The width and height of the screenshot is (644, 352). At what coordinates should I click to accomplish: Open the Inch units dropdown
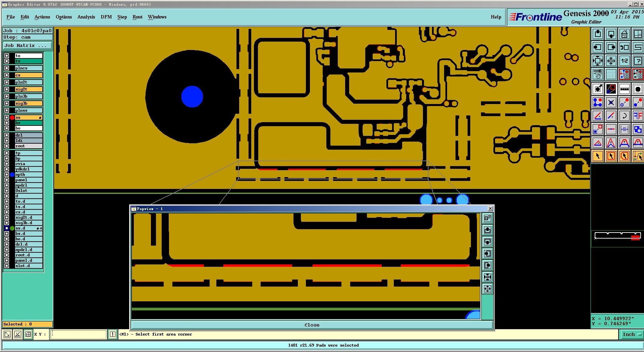coord(632,334)
